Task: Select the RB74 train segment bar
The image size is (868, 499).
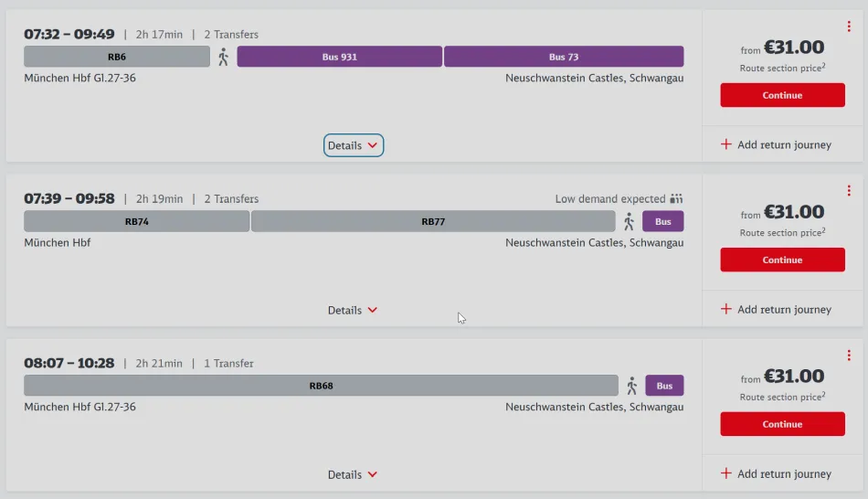Action: pyautogui.click(x=136, y=221)
